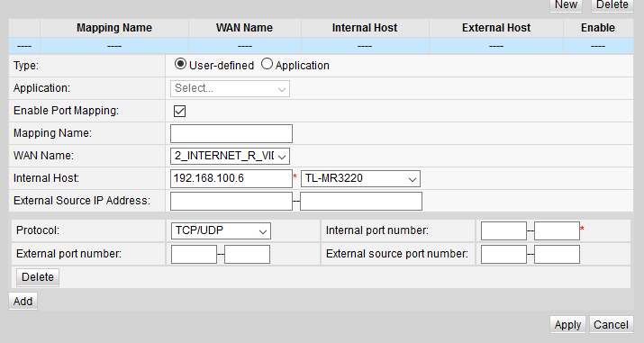Click the Mapping Name input field
The width and height of the screenshot is (644, 343).
pos(231,134)
